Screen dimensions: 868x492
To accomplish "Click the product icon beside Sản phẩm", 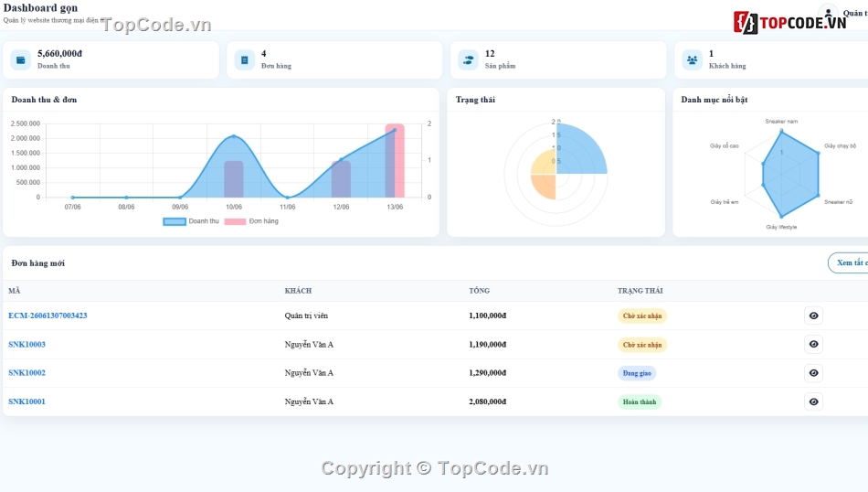I will [469, 59].
